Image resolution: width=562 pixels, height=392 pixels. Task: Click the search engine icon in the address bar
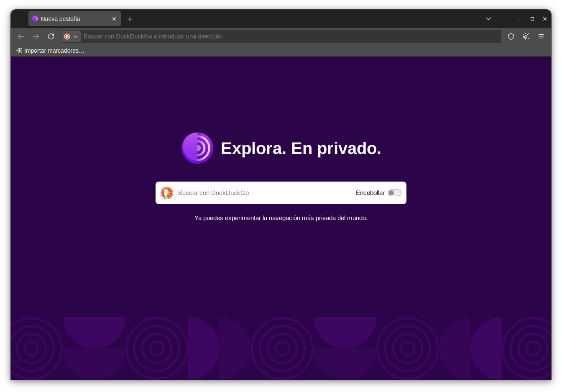(67, 36)
